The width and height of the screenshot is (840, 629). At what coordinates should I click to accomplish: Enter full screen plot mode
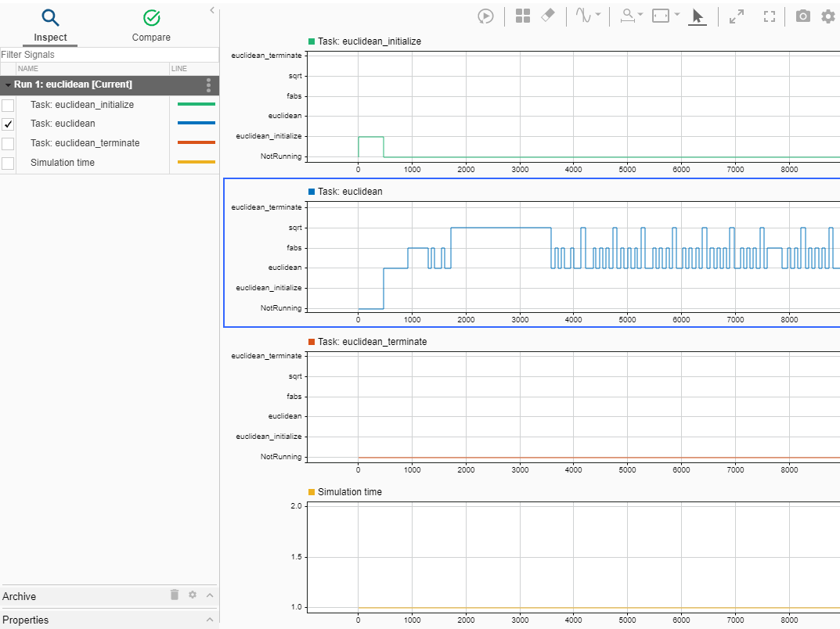pyautogui.click(x=769, y=16)
